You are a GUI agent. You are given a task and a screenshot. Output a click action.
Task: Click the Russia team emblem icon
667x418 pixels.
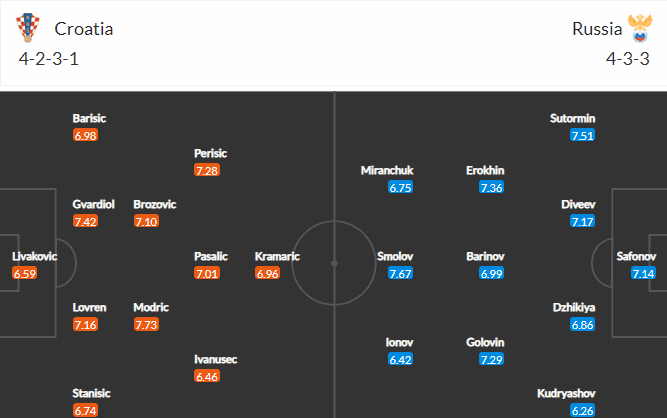click(640, 28)
